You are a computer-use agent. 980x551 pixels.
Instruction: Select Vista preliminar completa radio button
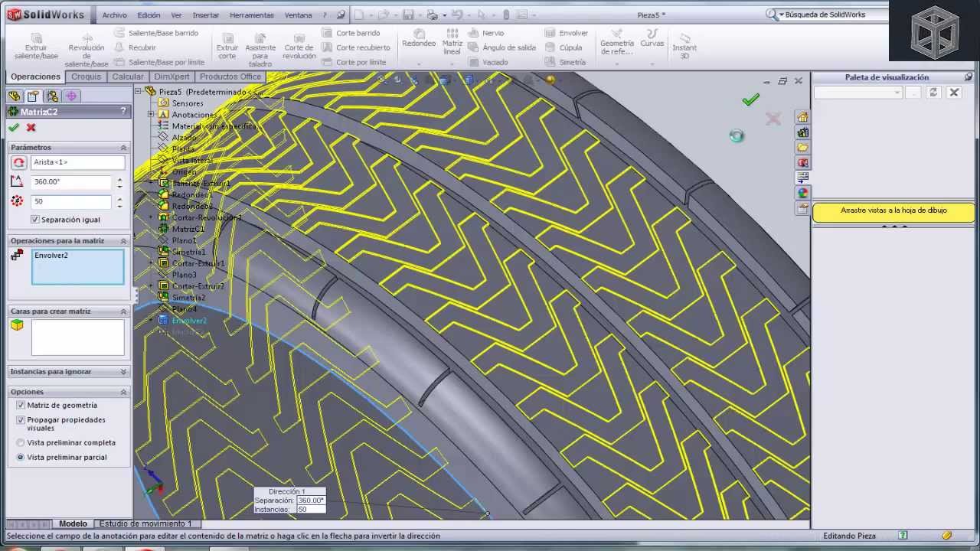click(21, 442)
